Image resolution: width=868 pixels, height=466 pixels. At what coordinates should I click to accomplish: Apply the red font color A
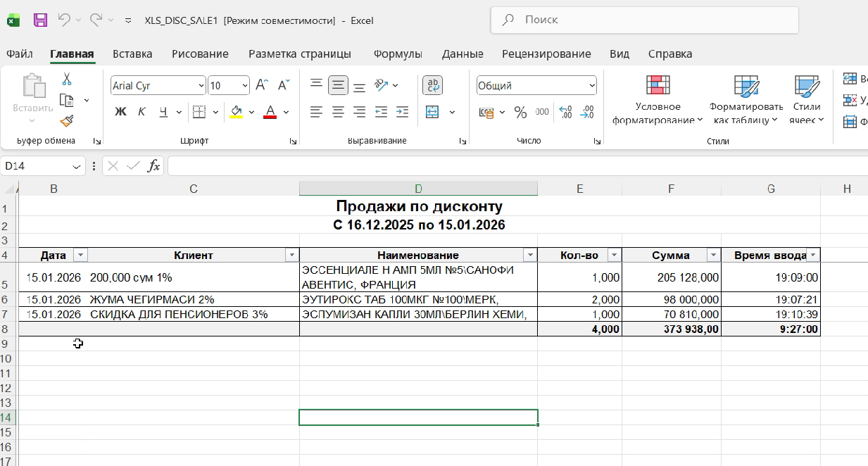[270, 111]
